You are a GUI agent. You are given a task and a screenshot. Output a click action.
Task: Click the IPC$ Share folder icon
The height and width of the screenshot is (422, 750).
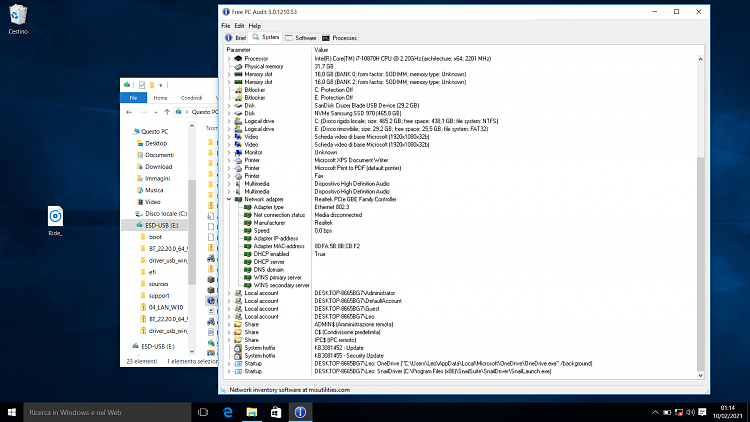pyautogui.click(x=238, y=340)
